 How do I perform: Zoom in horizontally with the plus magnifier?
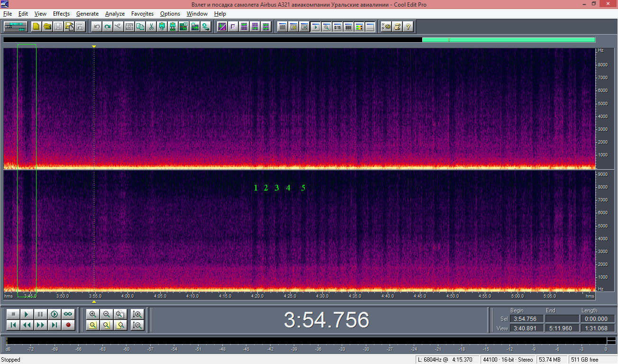tap(93, 314)
